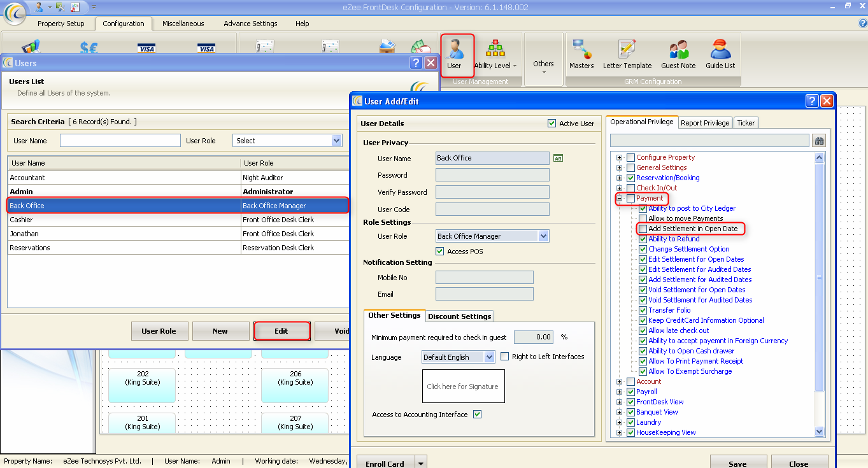The width and height of the screenshot is (868, 468).
Task: Click the first calendar grid ribbon icon
Action: (x=265, y=48)
